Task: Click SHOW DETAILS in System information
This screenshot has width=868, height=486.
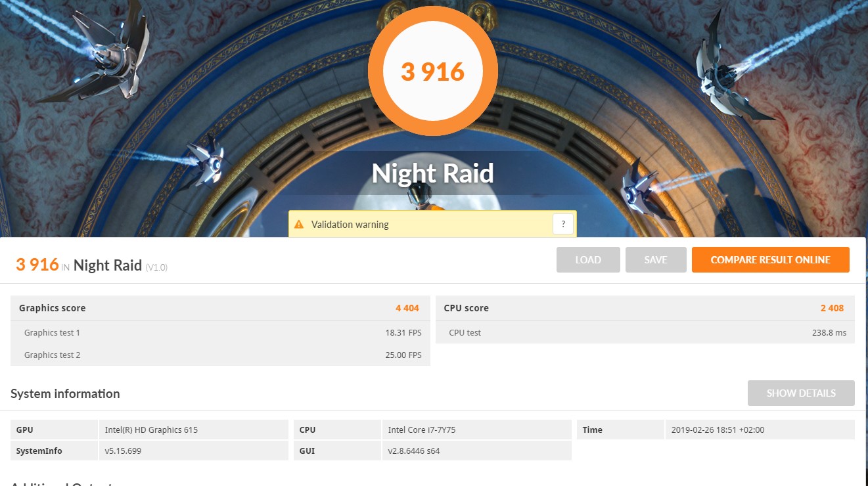Action: tap(801, 393)
